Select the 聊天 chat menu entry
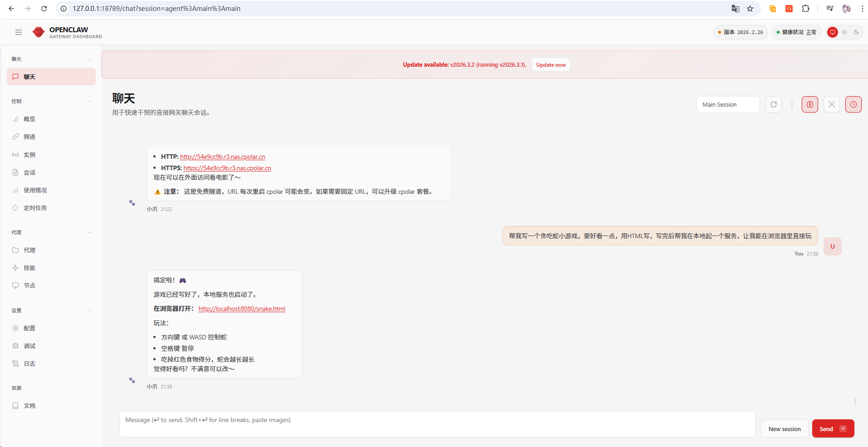This screenshot has height=447, width=868. [51, 77]
